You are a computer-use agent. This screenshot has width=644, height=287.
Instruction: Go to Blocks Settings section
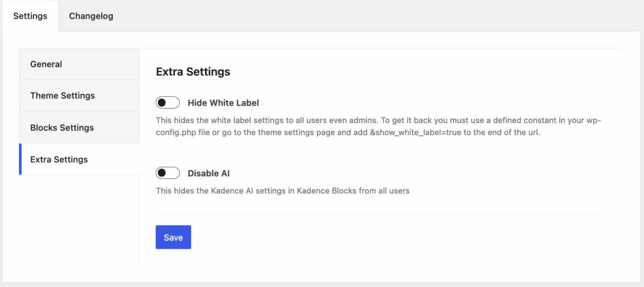(79, 127)
